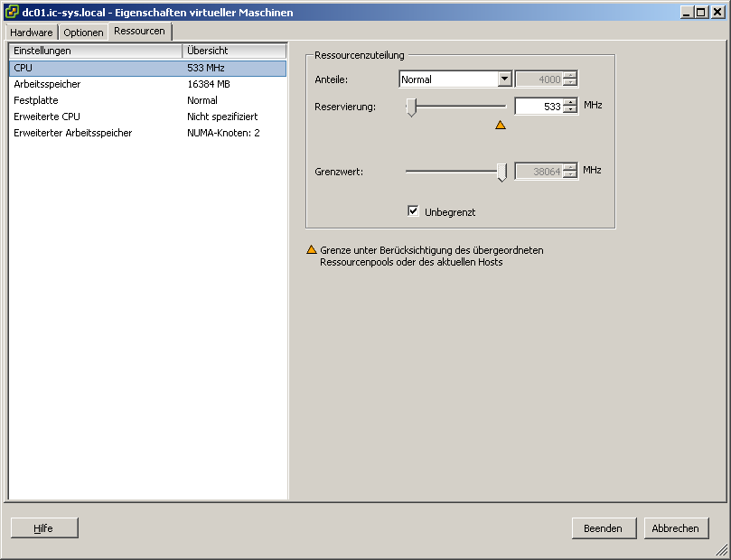Image resolution: width=731 pixels, height=560 pixels.
Task: Select Arbeitsspeicher in the settings list
Action: click(47, 84)
